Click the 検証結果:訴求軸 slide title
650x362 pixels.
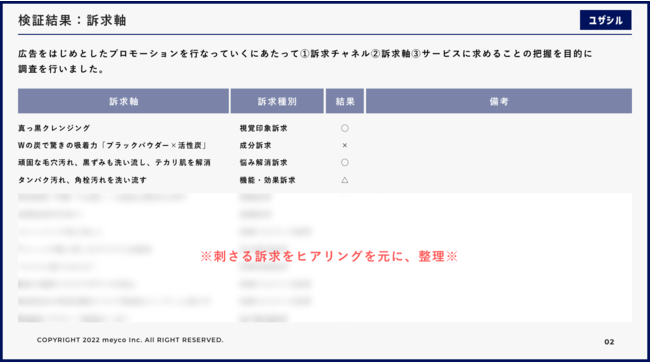72,20
